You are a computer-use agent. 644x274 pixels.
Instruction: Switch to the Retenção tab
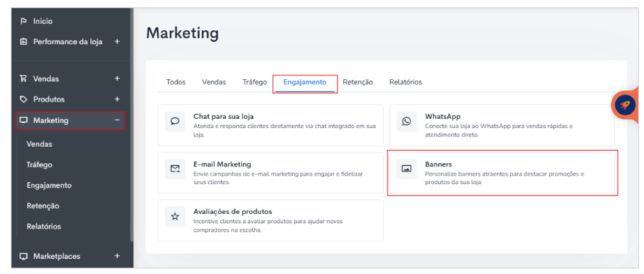point(357,82)
